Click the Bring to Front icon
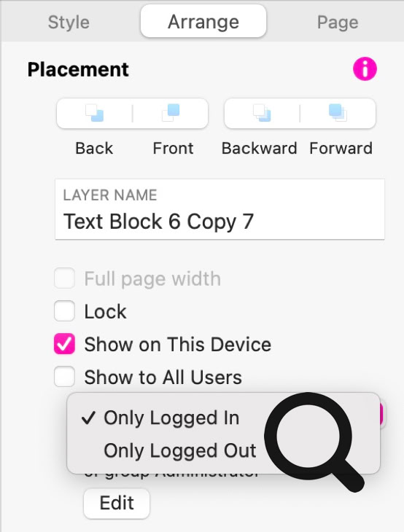The image size is (404, 532). pos(171,113)
